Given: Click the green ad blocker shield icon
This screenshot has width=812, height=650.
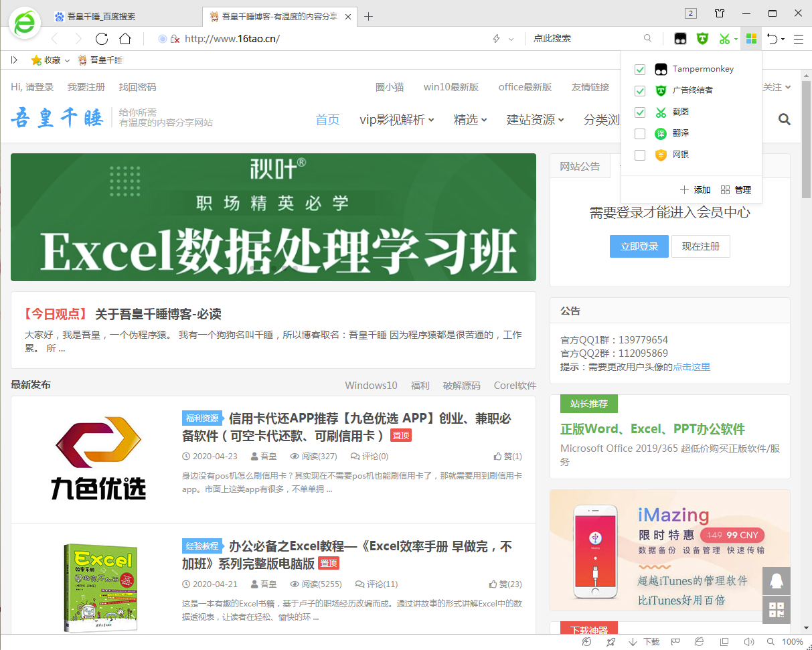Looking at the screenshot, I should 702,39.
